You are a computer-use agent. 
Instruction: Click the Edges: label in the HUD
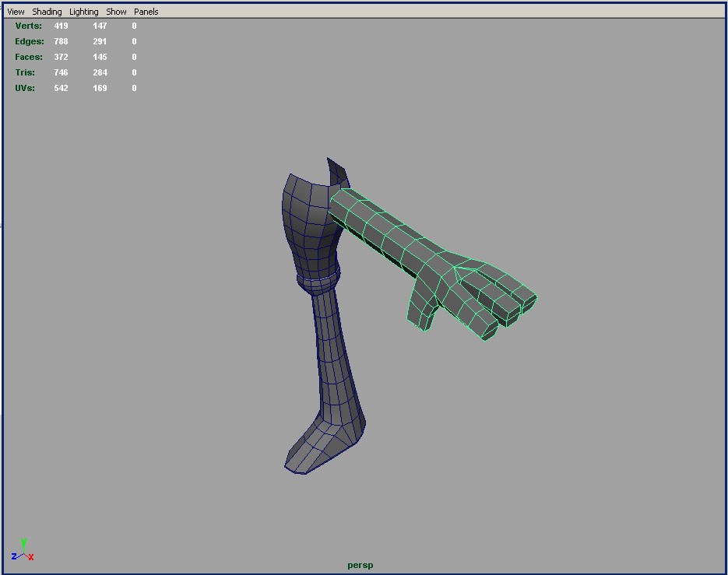point(30,41)
